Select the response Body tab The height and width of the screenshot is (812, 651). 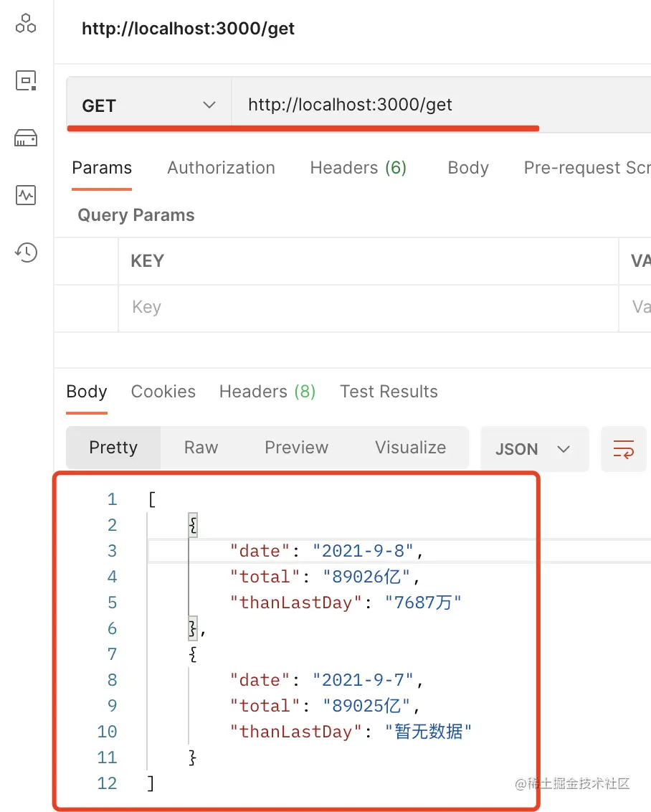pos(87,392)
